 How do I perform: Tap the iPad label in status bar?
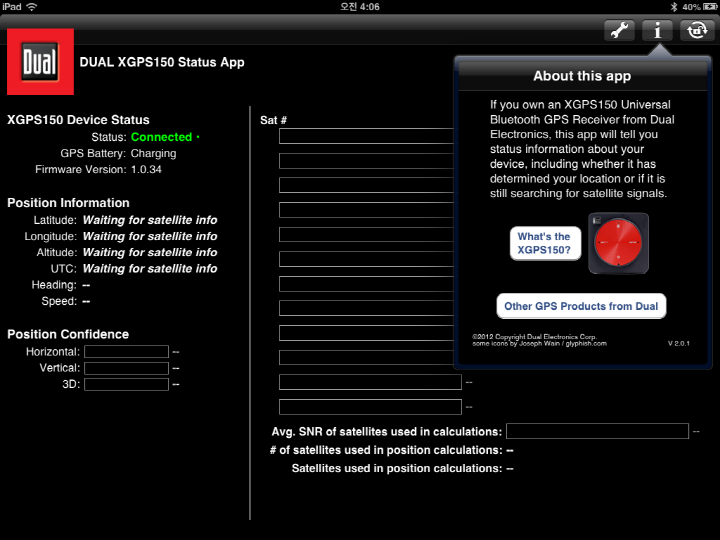click(x=11, y=6)
